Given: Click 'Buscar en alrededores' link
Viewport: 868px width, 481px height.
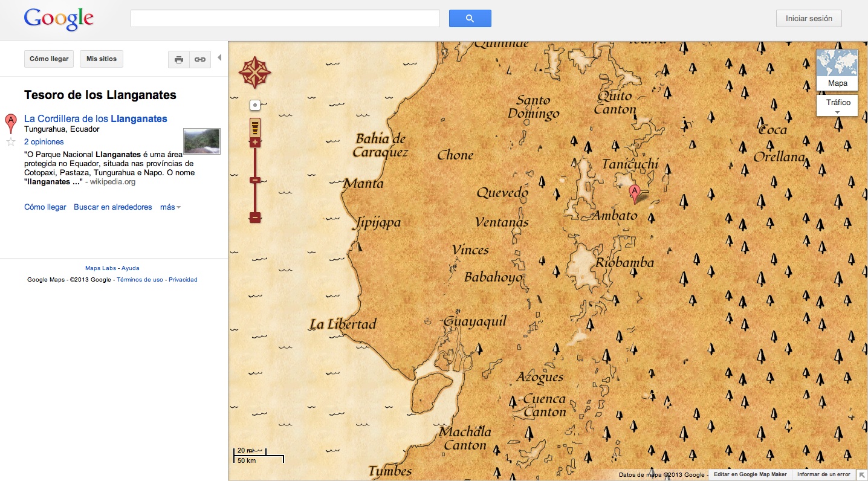Looking at the screenshot, I should [113, 207].
